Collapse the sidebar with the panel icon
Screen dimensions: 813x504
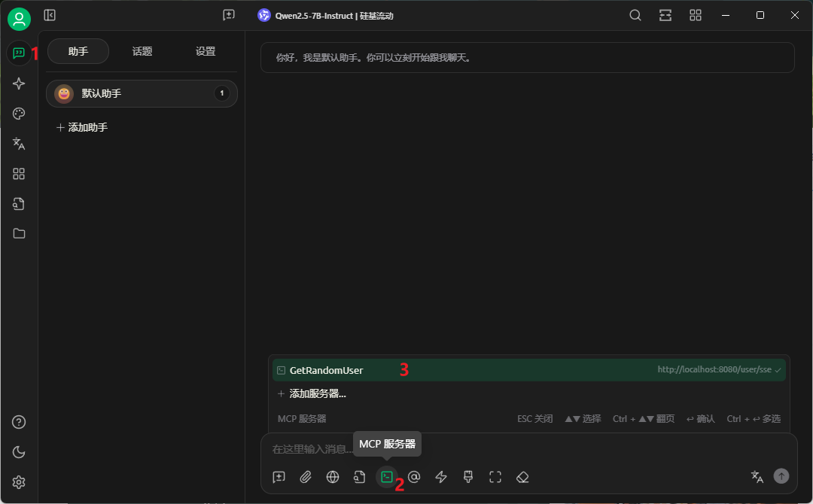[x=50, y=15]
